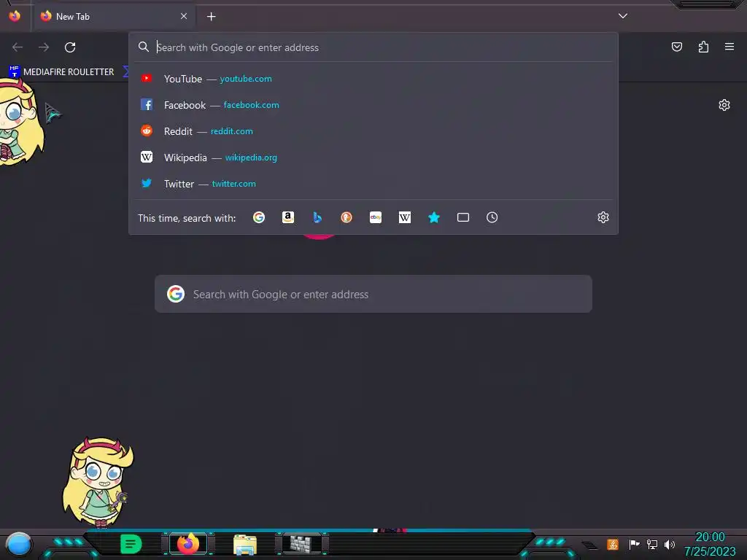Click the Firefox View icon in the tab strip
The image size is (747, 560).
pos(15,16)
